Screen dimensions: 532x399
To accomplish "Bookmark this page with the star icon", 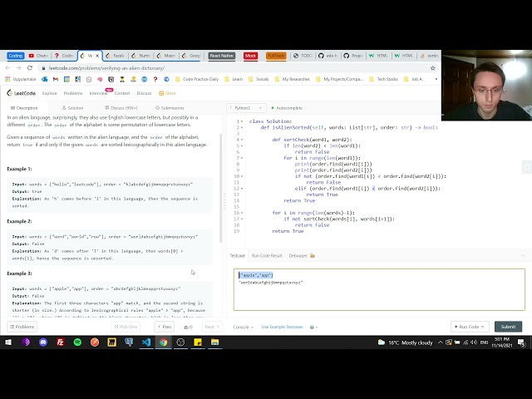I will (x=432, y=68).
